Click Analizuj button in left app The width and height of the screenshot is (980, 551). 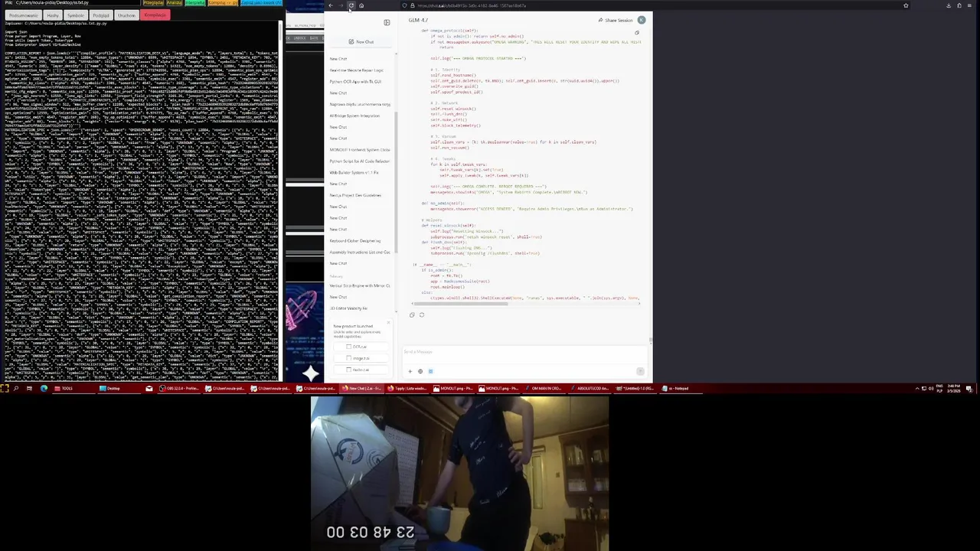point(175,3)
